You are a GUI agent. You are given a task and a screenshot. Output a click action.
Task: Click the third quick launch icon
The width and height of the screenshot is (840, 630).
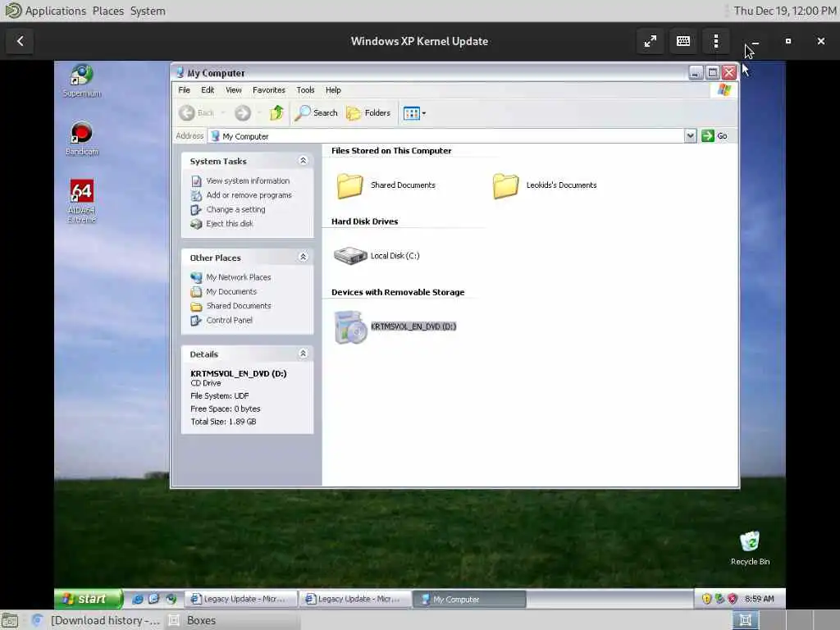[171, 599]
